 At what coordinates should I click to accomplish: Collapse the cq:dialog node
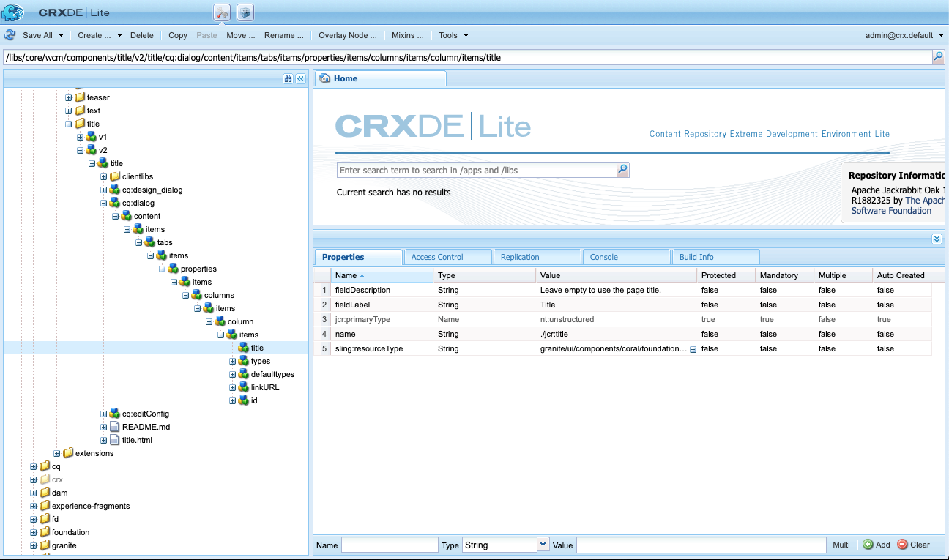tap(104, 203)
